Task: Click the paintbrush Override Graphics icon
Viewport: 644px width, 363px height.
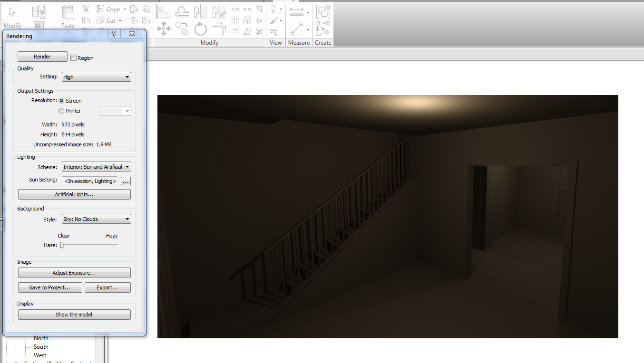Action: (x=273, y=21)
